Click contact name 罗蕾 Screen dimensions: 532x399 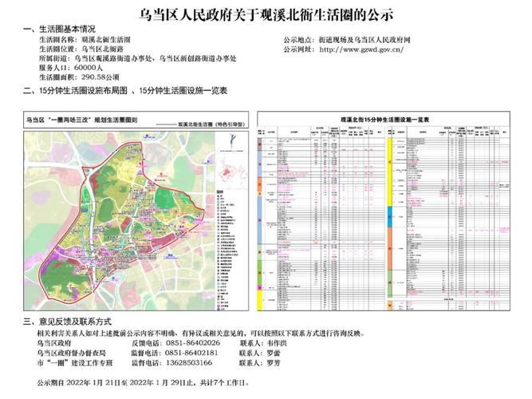[x=274, y=353]
